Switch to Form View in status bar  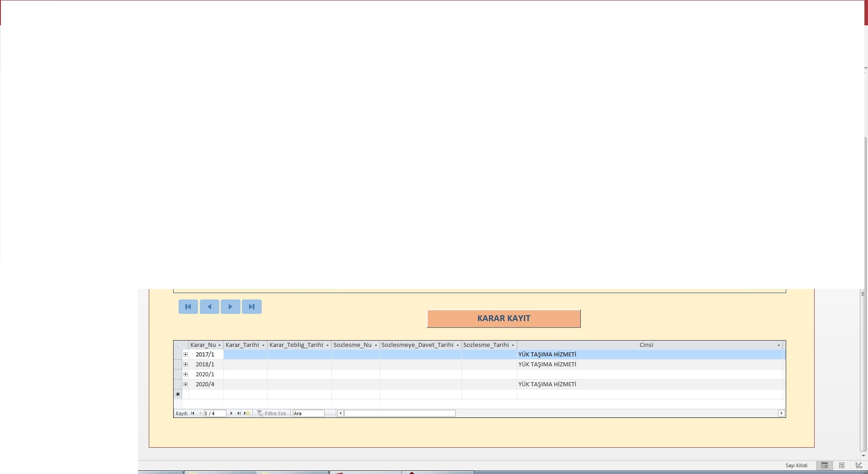pyautogui.click(x=825, y=465)
